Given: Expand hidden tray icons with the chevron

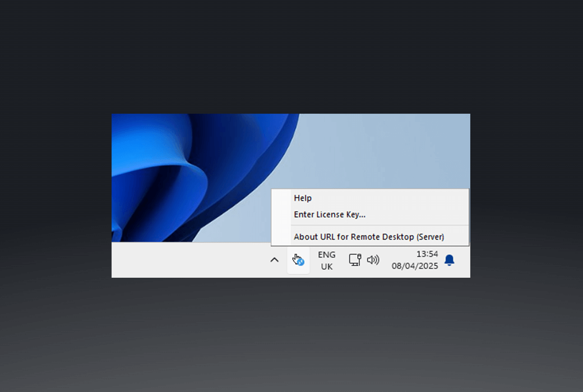Looking at the screenshot, I should 274,260.
